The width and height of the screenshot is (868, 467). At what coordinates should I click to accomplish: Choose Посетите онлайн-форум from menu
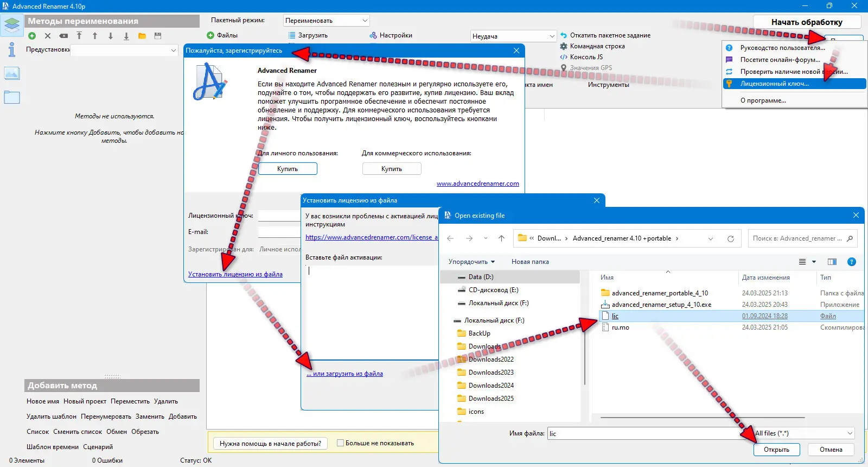click(794, 60)
